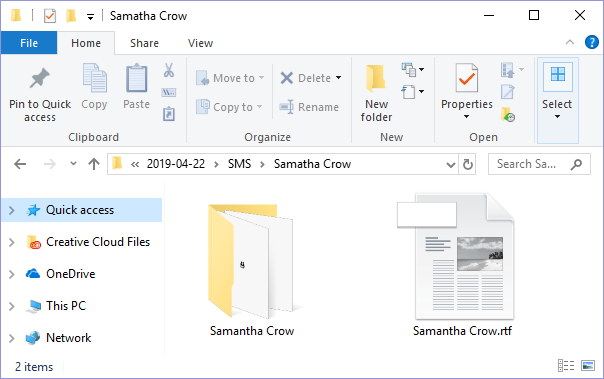The image size is (604, 379).
Task: Click the Edit file icon
Action: (x=508, y=92)
